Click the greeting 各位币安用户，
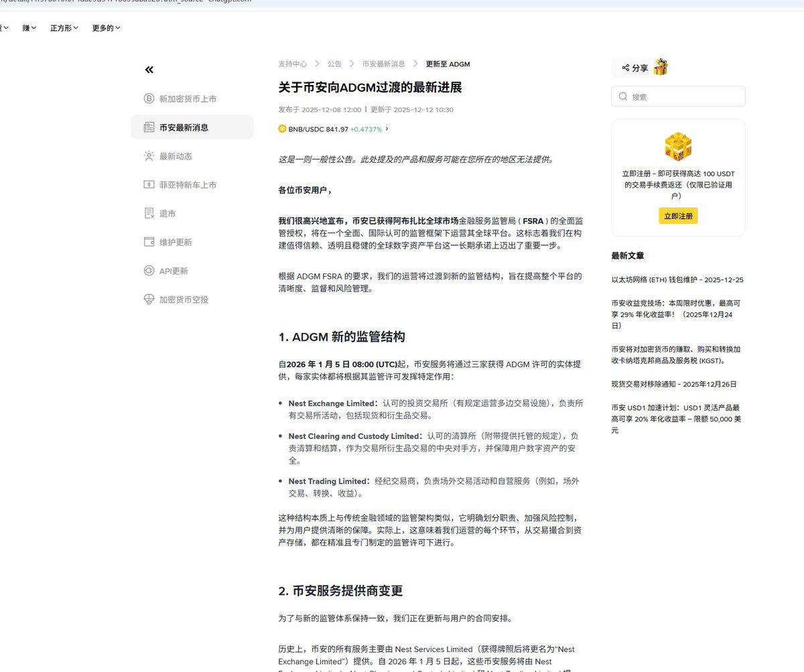Screen dimensions: 804x672 coord(306,190)
